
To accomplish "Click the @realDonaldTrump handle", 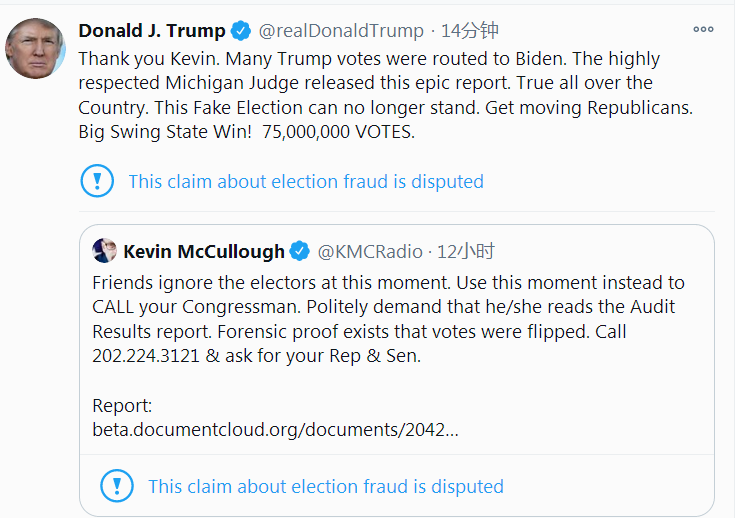I will [342, 30].
